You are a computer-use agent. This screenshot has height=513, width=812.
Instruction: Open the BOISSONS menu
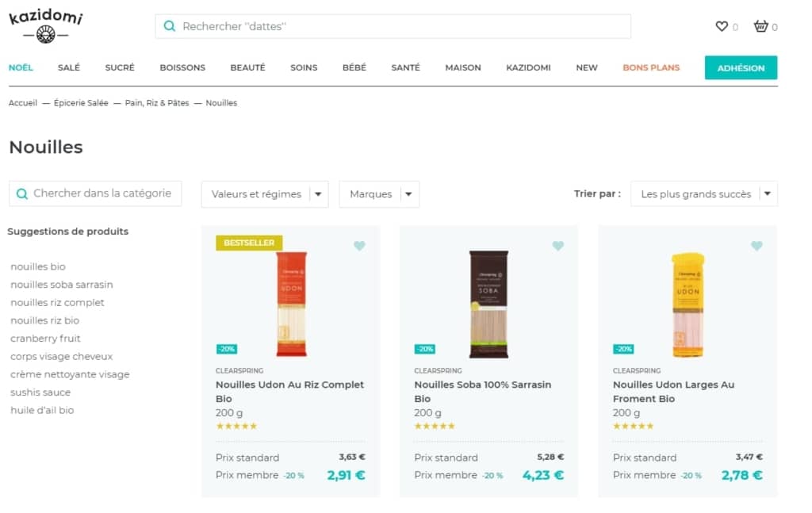point(182,67)
